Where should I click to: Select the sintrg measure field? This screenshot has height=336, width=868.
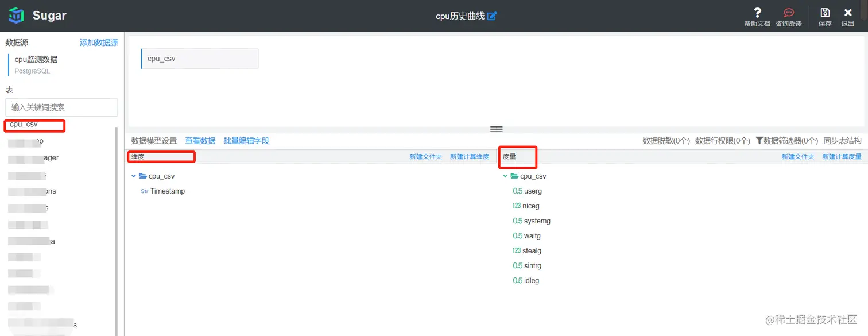click(x=533, y=266)
